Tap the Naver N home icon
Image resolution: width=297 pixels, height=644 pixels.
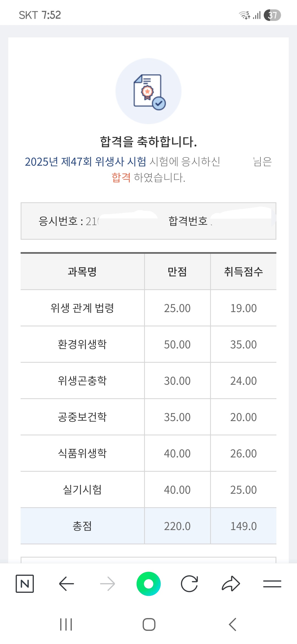click(25, 584)
